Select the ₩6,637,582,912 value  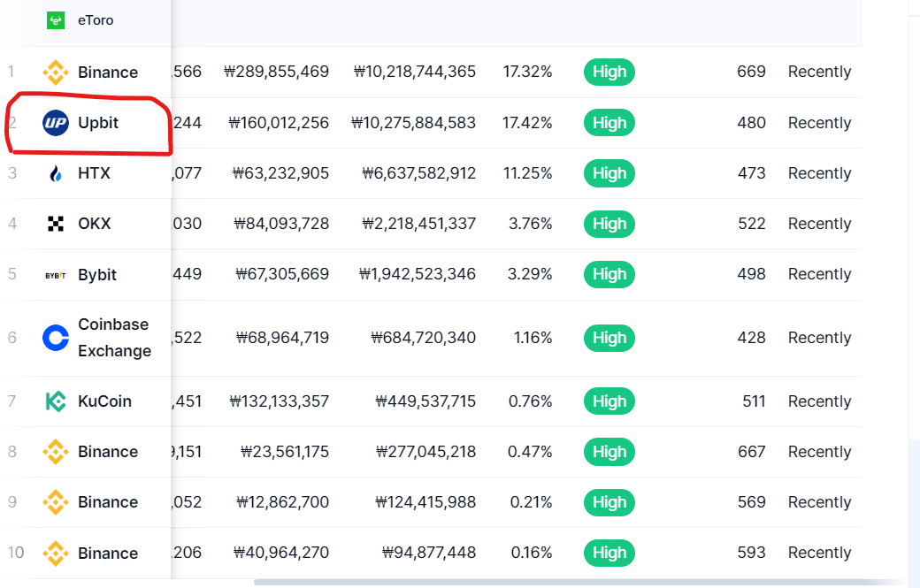click(x=419, y=173)
